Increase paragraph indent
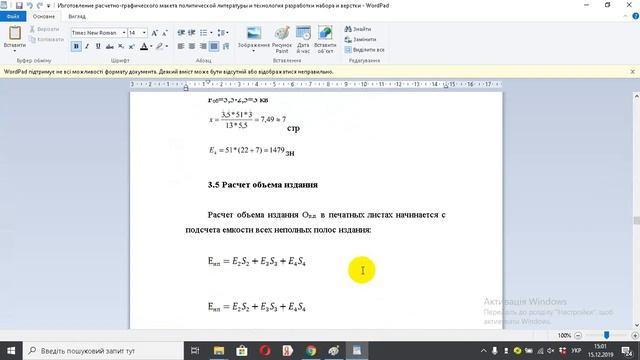 click(x=191, y=33)
